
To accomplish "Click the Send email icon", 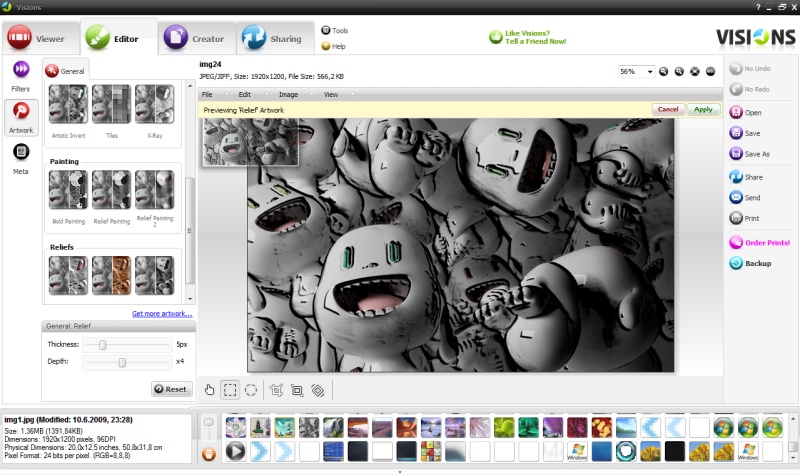I will point(736,197).
